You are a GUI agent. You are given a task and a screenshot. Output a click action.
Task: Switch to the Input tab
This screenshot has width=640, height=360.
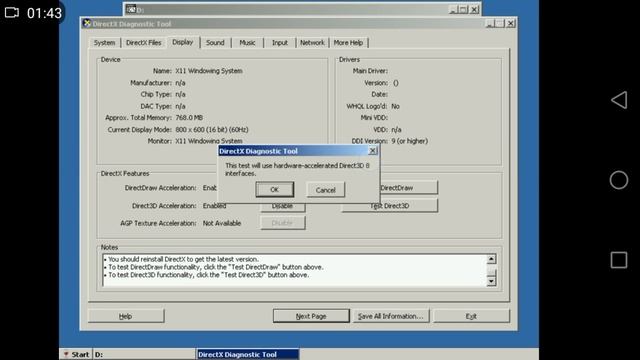point(280,43)
